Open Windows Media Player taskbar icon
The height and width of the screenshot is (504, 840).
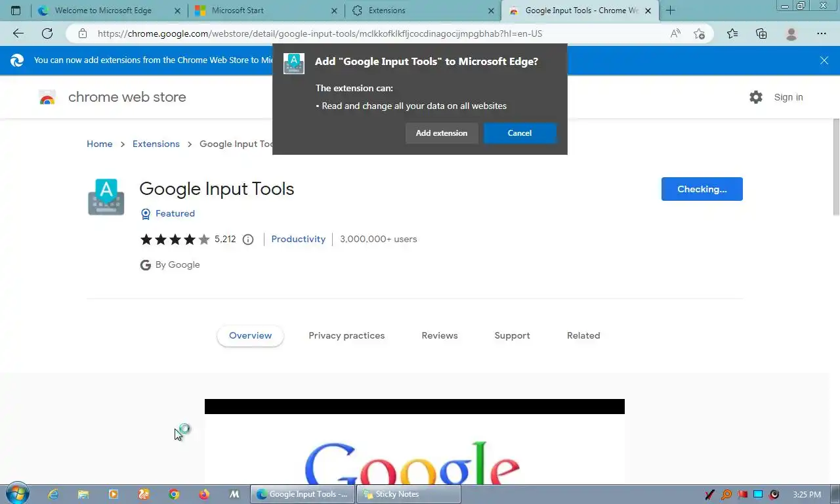tap(114, 494)
